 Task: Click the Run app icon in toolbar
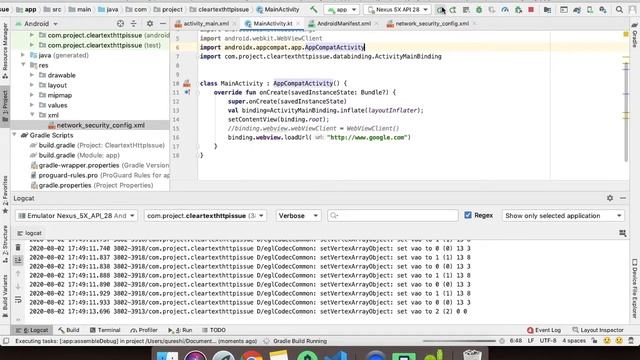tap(440, 9)
